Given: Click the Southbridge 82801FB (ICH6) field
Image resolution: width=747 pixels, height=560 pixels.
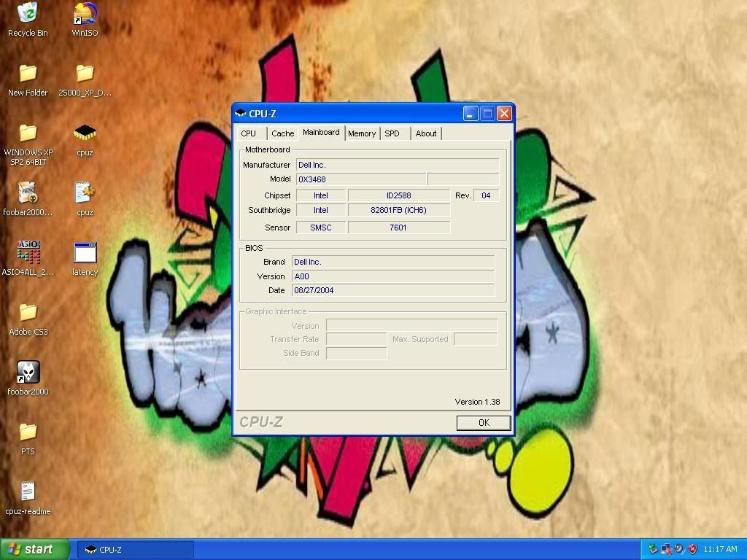Looking at the screenshot, I should [399, 210].
